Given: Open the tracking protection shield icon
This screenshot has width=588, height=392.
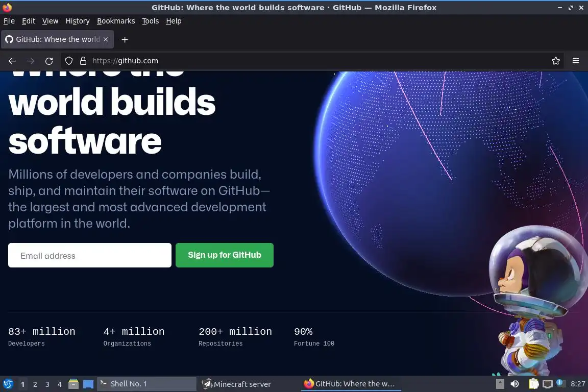Looking at the screenshot, I should point(68,61).
